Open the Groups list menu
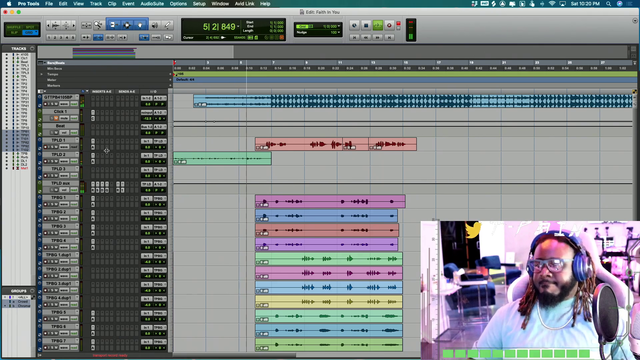 point(32,291)
